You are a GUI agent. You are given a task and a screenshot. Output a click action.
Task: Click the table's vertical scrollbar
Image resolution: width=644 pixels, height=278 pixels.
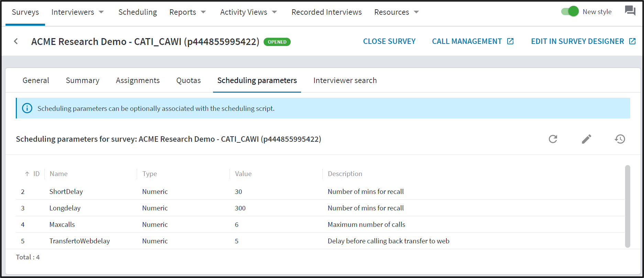[x=628, y=206]
